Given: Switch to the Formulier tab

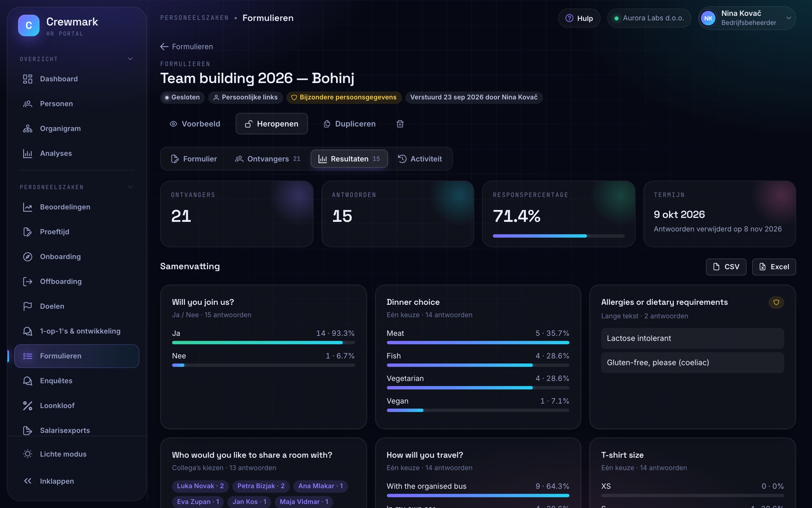Looking at the screenshot, I should pyautogui.click(x=194, y=159).
